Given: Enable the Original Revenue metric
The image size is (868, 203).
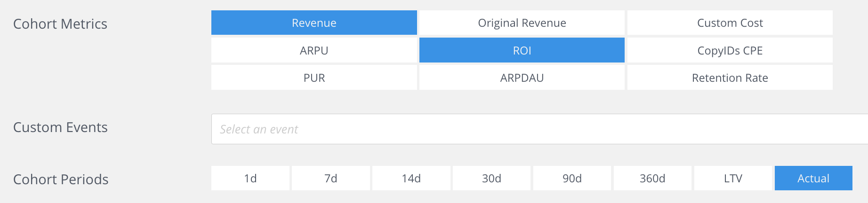Looking at the screenshot, I should (522, 23).
